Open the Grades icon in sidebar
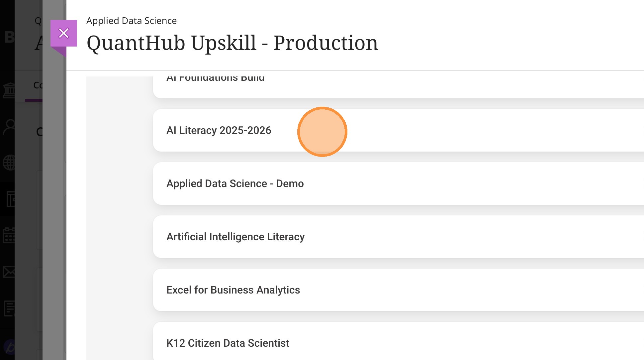644x360 pixels. [9, 308]
